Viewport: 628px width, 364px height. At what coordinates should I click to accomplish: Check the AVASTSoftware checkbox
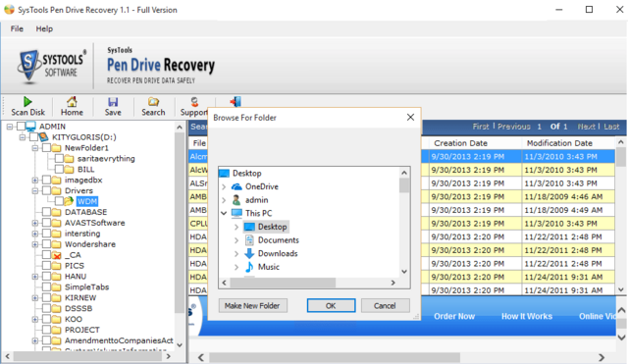(x=46, y=223)
